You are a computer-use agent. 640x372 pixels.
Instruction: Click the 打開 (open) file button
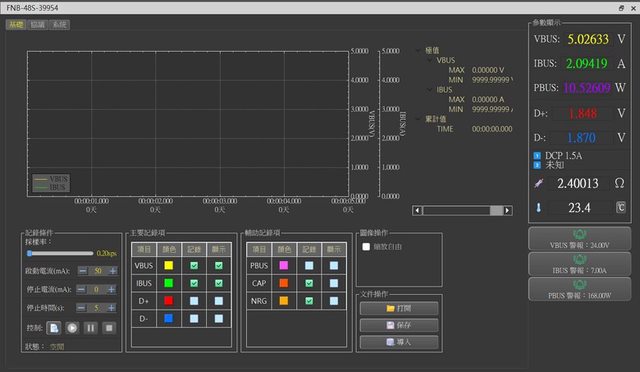pyautogui.click(x=399, y=308)
